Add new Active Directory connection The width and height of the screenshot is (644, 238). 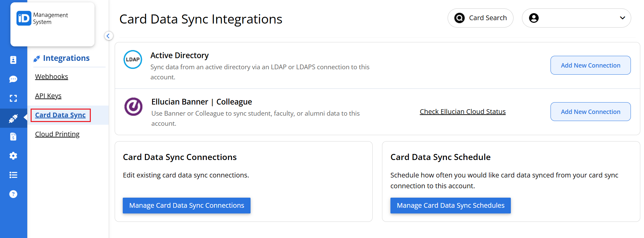[590, 65]
